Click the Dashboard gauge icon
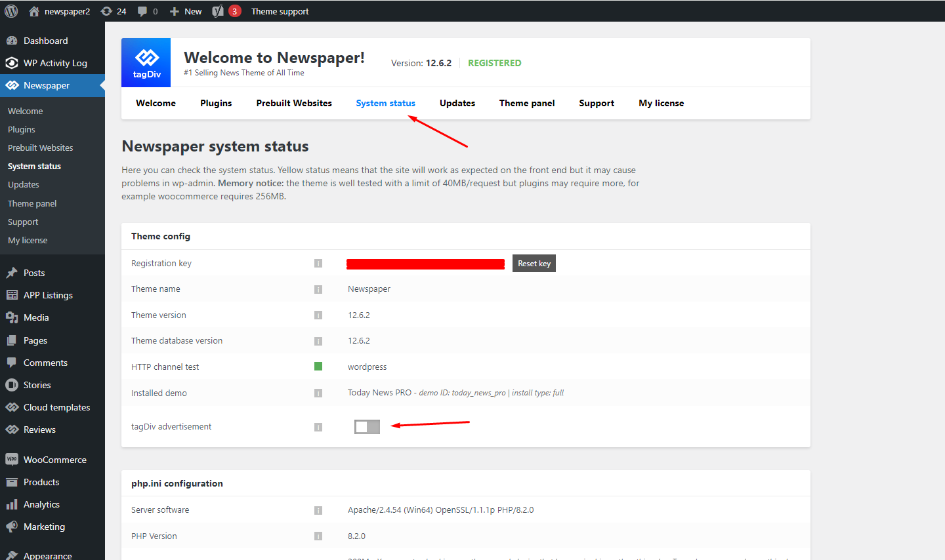This screenshot has height=560, width=945. point(12,41)
